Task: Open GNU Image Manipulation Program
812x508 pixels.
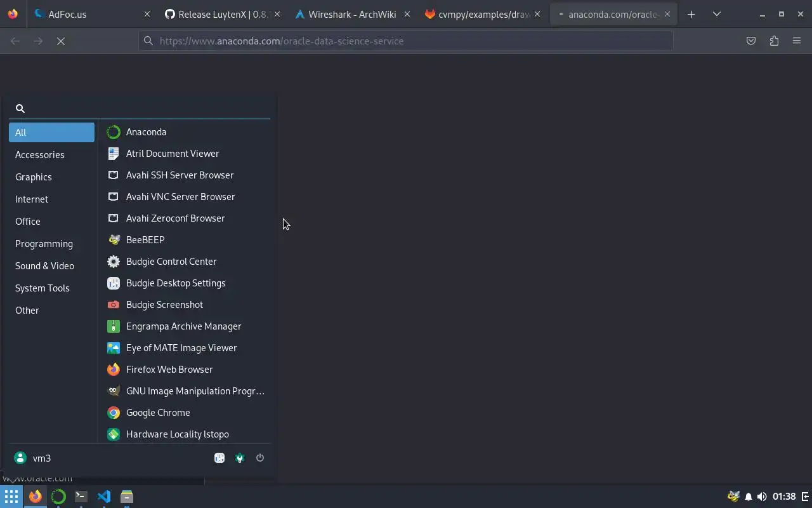Action: (x=185, y=391)
